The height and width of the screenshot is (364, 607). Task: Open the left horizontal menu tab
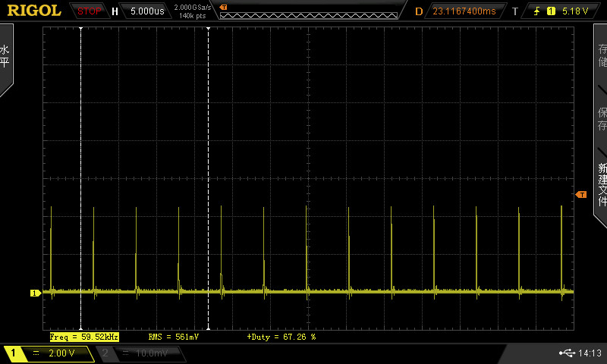5,58
